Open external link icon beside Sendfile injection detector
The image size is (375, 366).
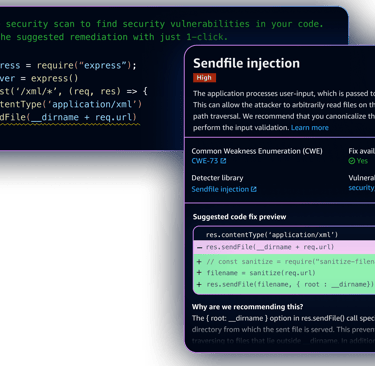point(254,189)
